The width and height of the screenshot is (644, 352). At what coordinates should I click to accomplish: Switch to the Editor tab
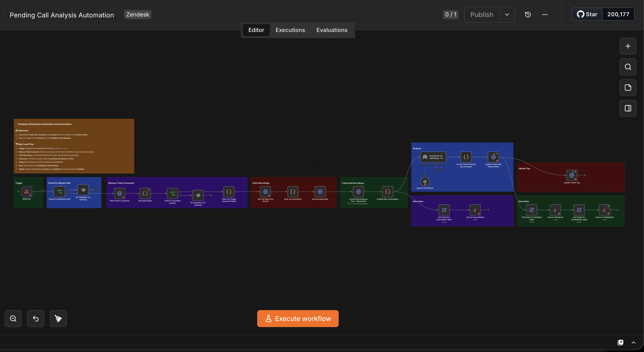click(256, 30)
